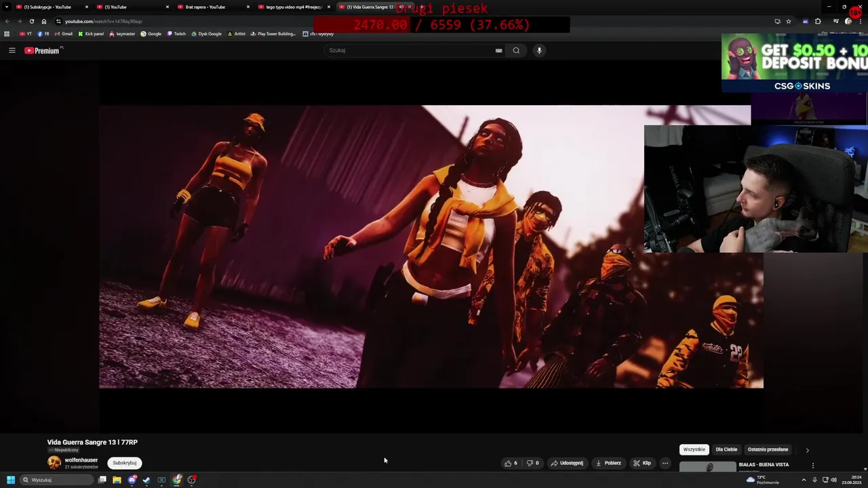The width and height of the screenshot is (868, 488).
Task: Mute the Vida Guerra Sangre tab audio
Action: [x=401, y=7]
